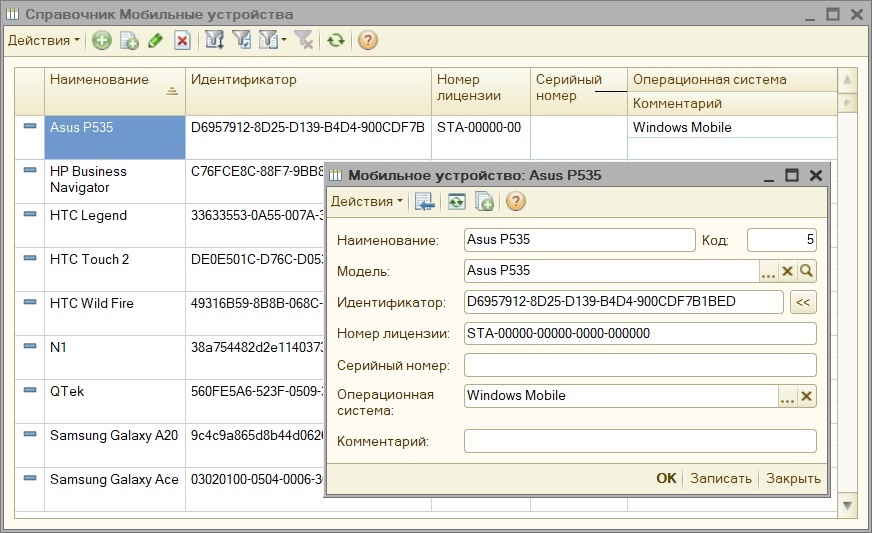Open the Действия menu in the Asus P535 dialog
872x533 pixels.
pos(366,201)
